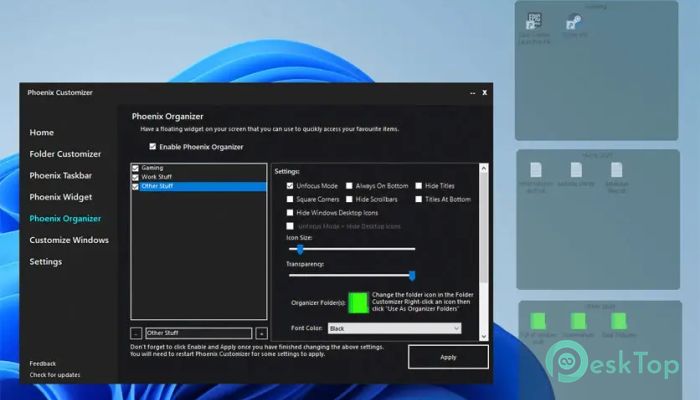Image resolution: width=700 pixels, height=400 pixels.
Task: Click scroll down arrow in Settings panel
Action: click(x=483, y=336)
